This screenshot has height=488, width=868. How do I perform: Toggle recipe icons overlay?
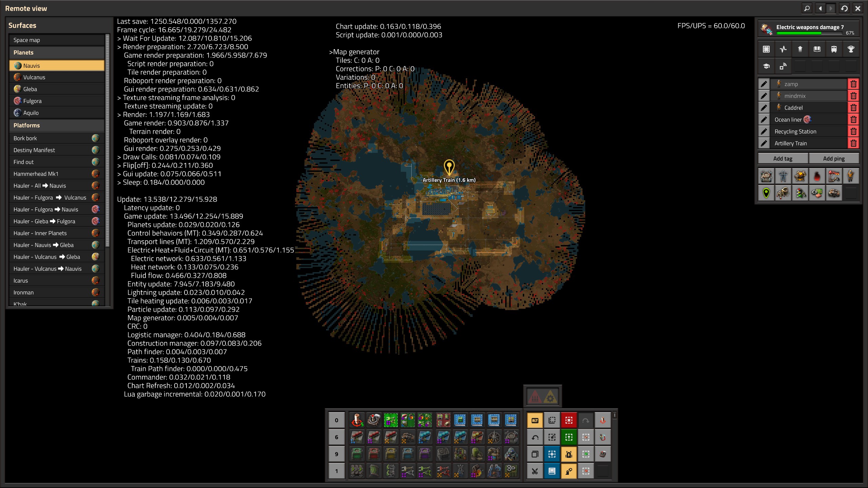[x=817, y=193]
